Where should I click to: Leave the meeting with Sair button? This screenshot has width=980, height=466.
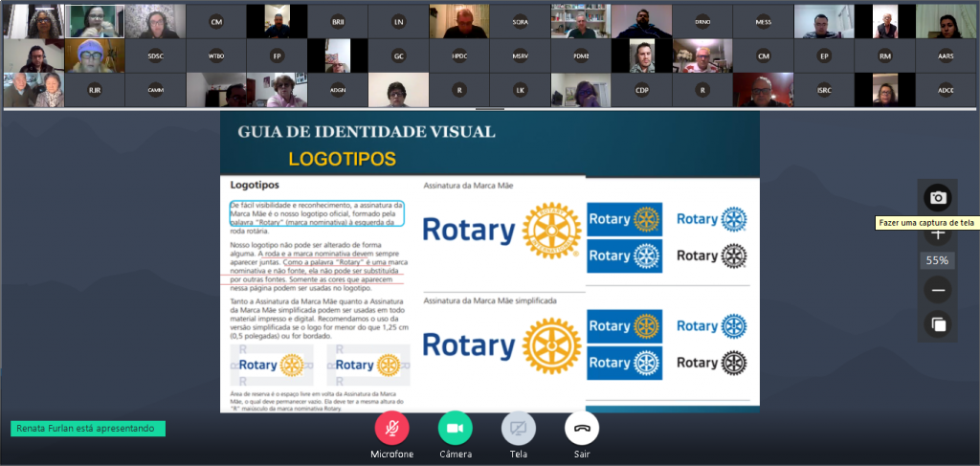point(581,428)
